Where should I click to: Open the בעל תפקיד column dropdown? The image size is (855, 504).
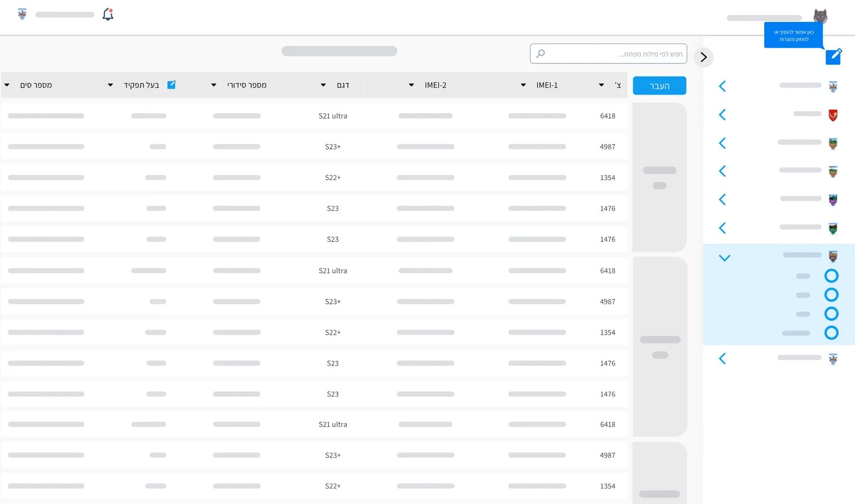coord(111,85)
